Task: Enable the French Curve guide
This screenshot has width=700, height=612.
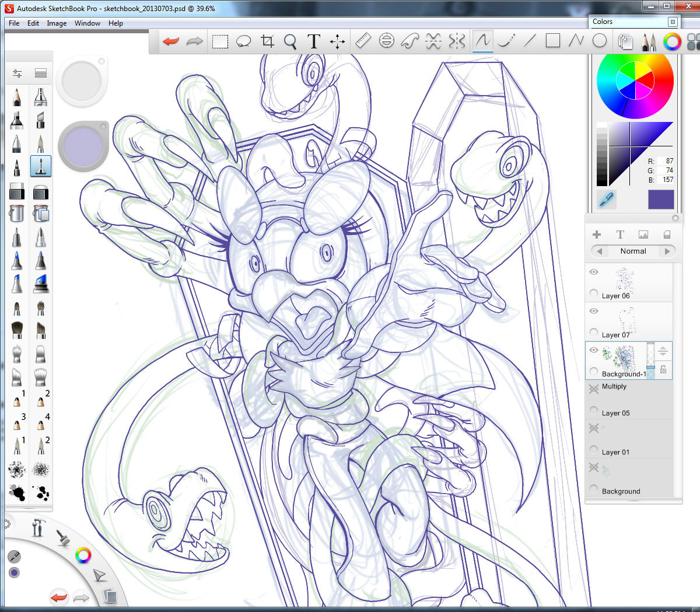Action: click(410, 41)
